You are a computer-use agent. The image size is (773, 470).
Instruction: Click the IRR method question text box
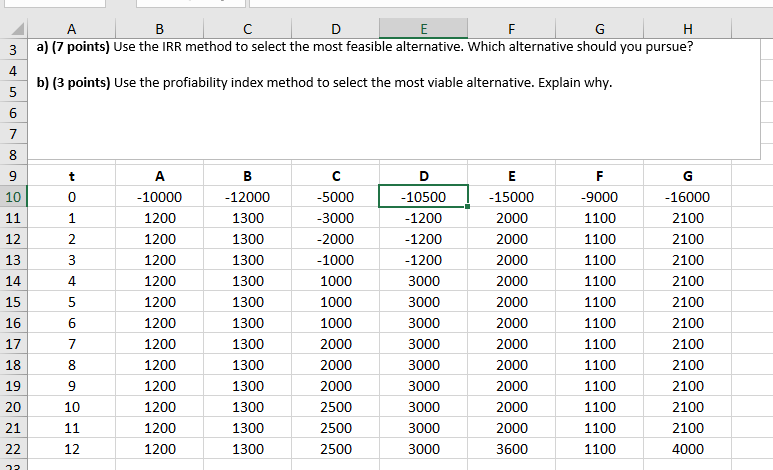(394, 99)
